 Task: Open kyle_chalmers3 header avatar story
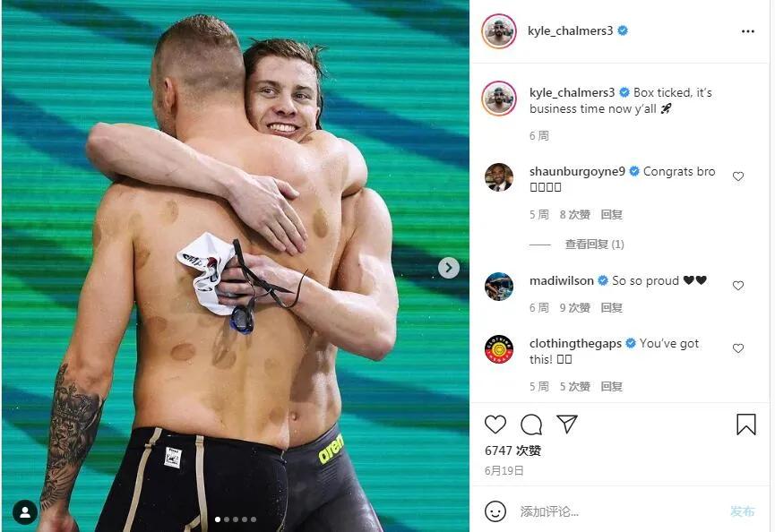tap(499, 31)
